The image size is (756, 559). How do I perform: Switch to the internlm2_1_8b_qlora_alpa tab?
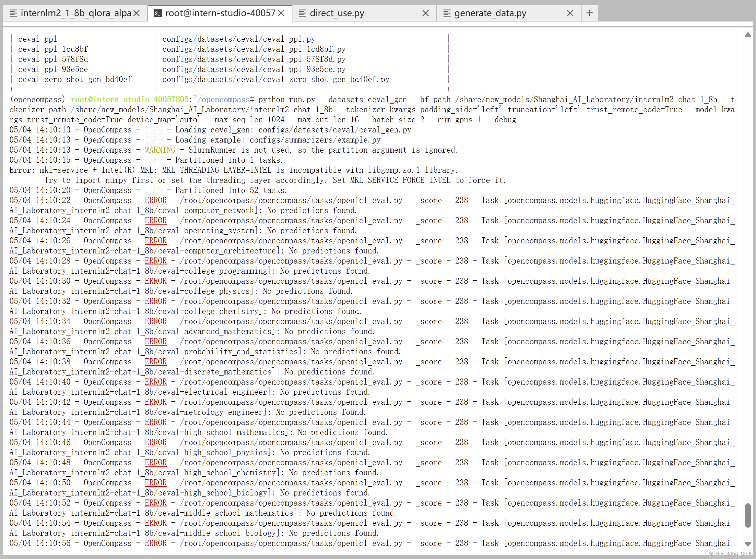pos(76,13)
